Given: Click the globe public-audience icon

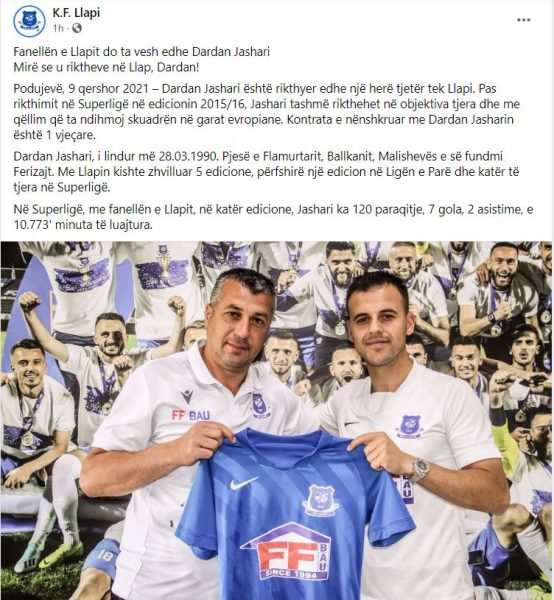Looking at the screenshot, I should pyautogui.click(x=77, y=28).
